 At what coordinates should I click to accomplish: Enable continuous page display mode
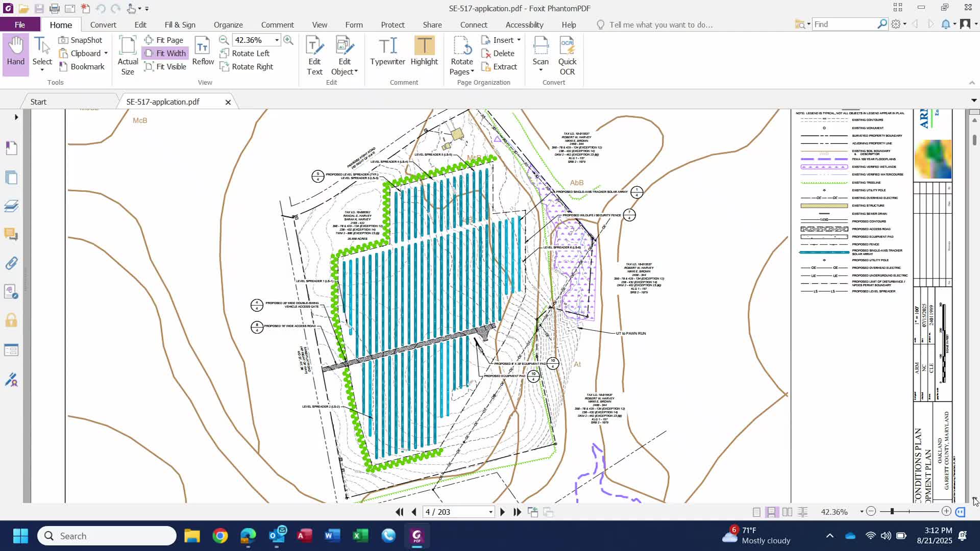[772, 512]
